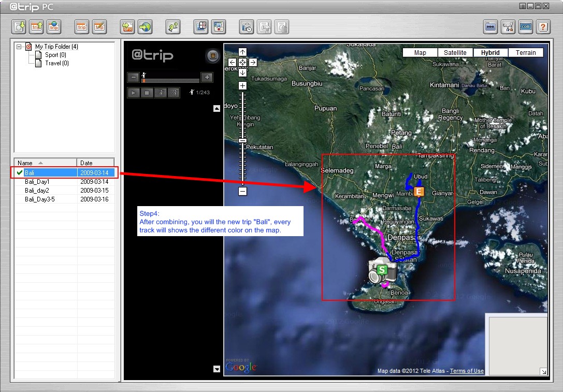Click the 2009-03-16 date cell

(x=94, y=199)
